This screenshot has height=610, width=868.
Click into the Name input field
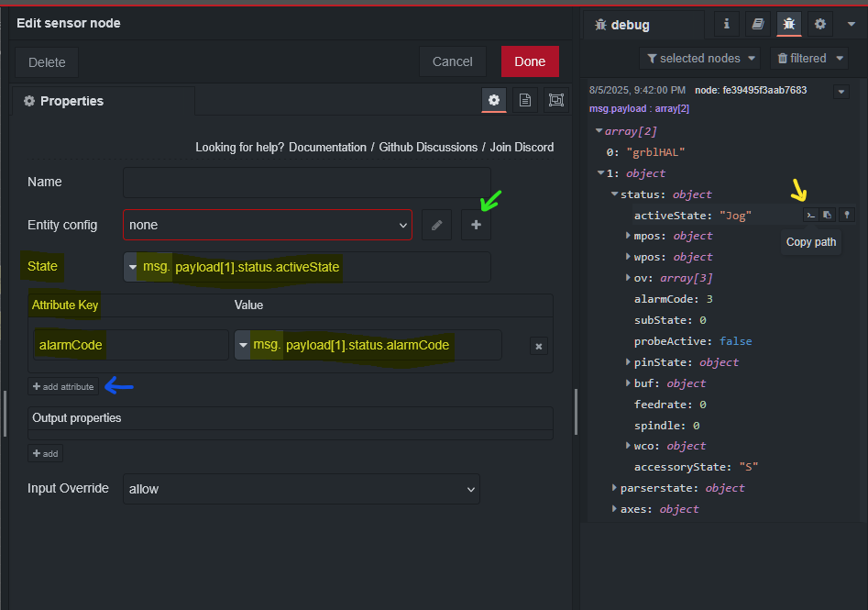[306, 182]
